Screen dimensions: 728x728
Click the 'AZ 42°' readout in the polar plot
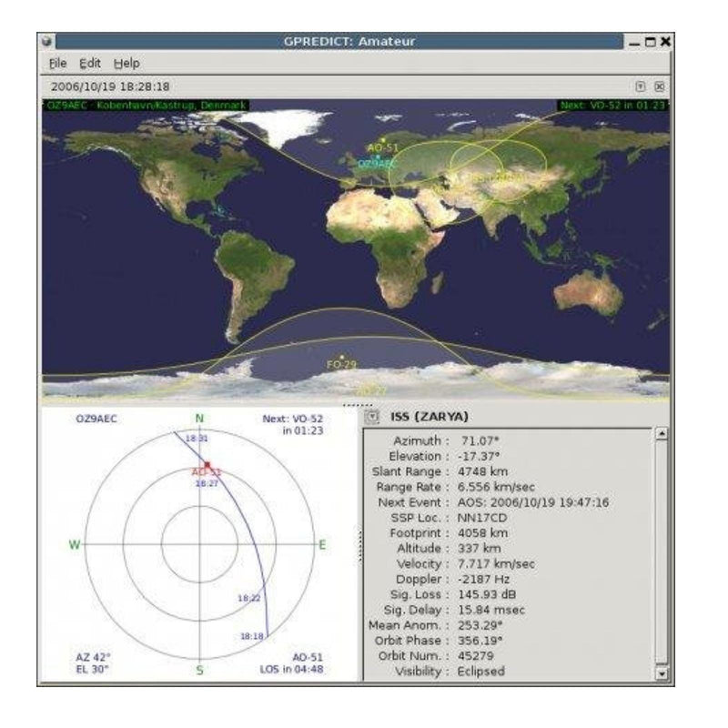[94, 657]
